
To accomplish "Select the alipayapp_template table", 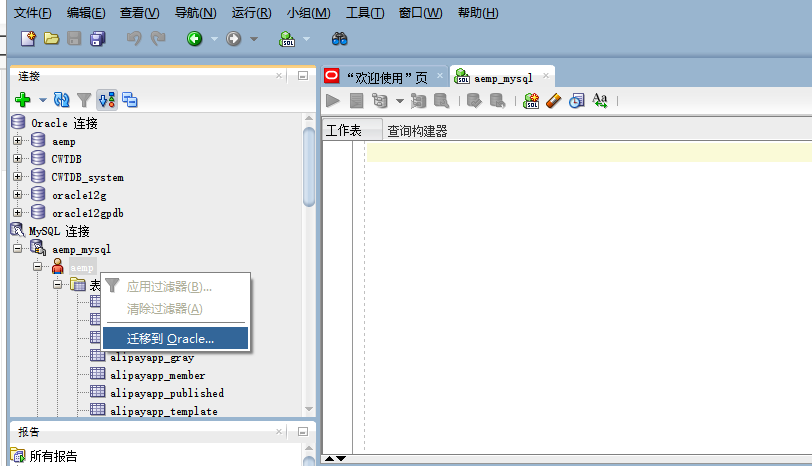I will 164,411.
